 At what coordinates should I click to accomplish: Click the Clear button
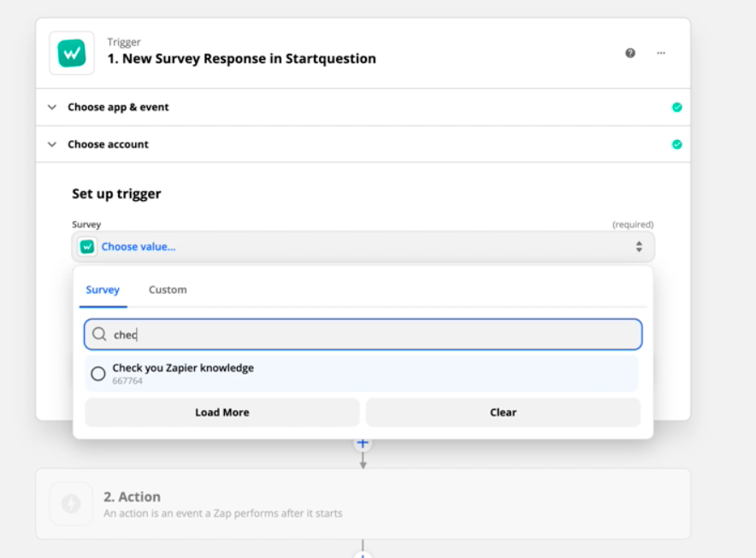(503, 412)
